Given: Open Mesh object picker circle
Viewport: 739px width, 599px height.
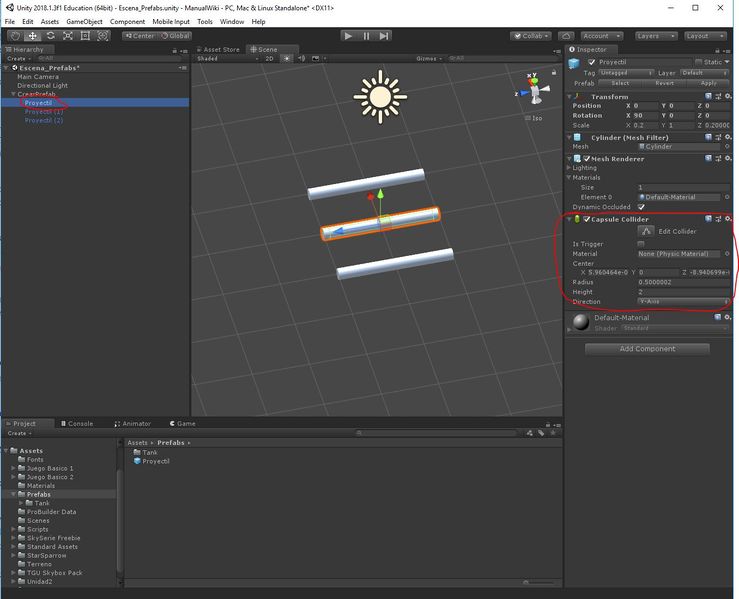Looking at the screenshot, I should 727,147.
